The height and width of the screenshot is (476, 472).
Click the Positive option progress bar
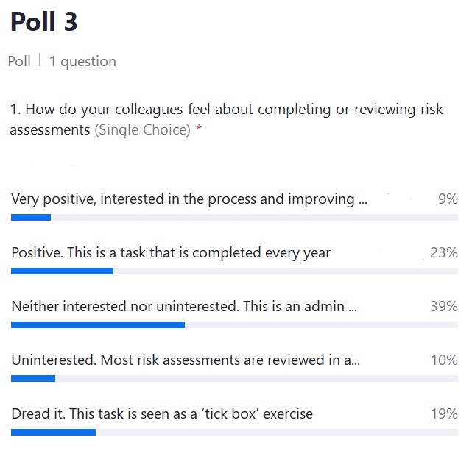(234, 271)
